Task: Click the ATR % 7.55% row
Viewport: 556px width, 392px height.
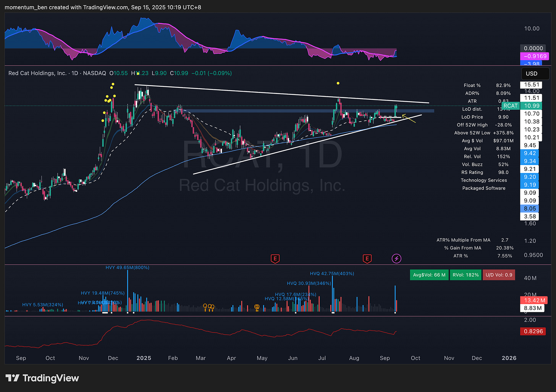Action: click(x=483, y=256)
